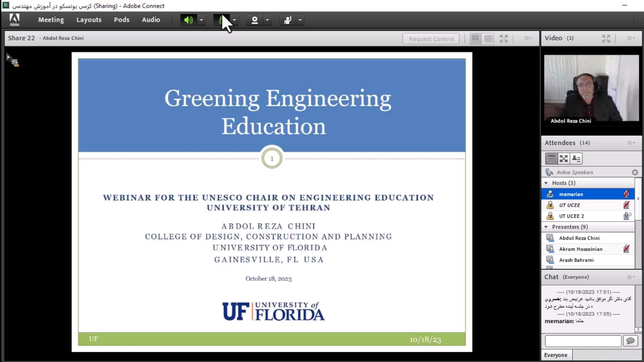The image size is (644, 362).
Task: Select host memarian in attendee list
Action: point(588,194)
